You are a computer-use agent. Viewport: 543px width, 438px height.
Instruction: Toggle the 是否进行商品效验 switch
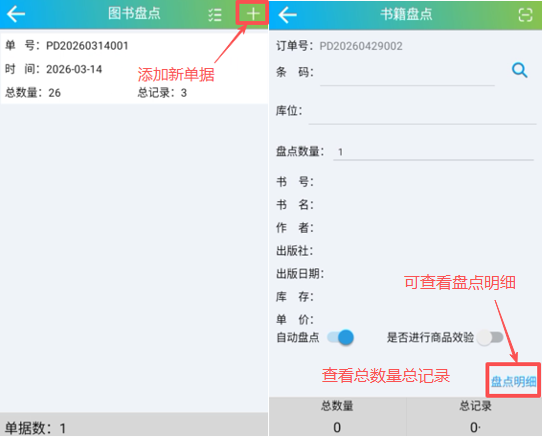(x=490, y=337)
